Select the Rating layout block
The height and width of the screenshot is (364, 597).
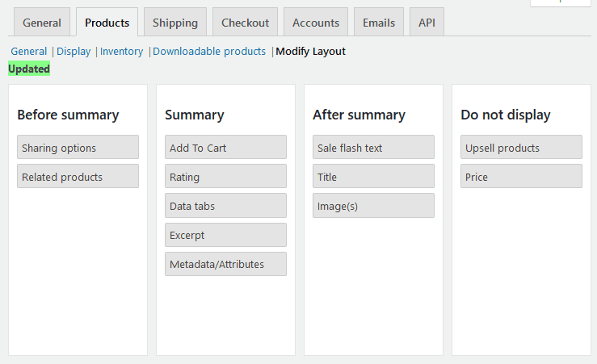pyautogui.click(x=225, y=177)
